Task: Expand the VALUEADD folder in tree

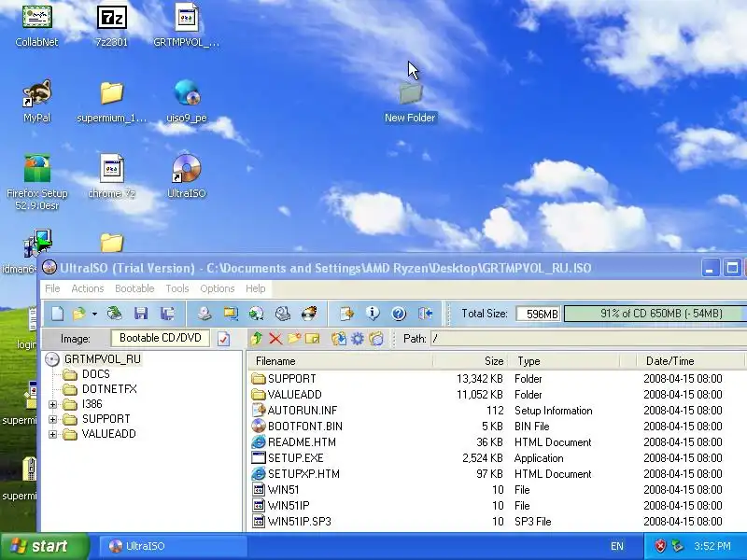Action: [x=53, y=434]
